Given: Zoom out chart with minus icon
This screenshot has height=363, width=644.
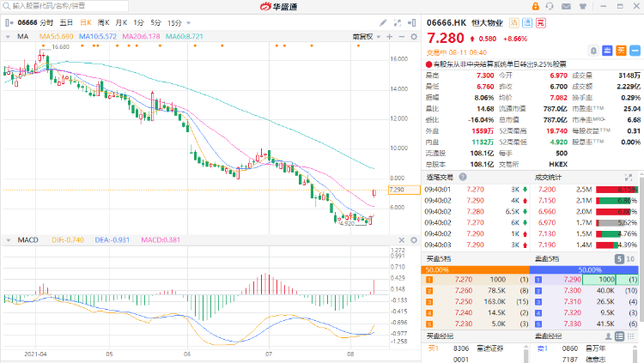Looking at the screenshot, I should pos(402,37).
